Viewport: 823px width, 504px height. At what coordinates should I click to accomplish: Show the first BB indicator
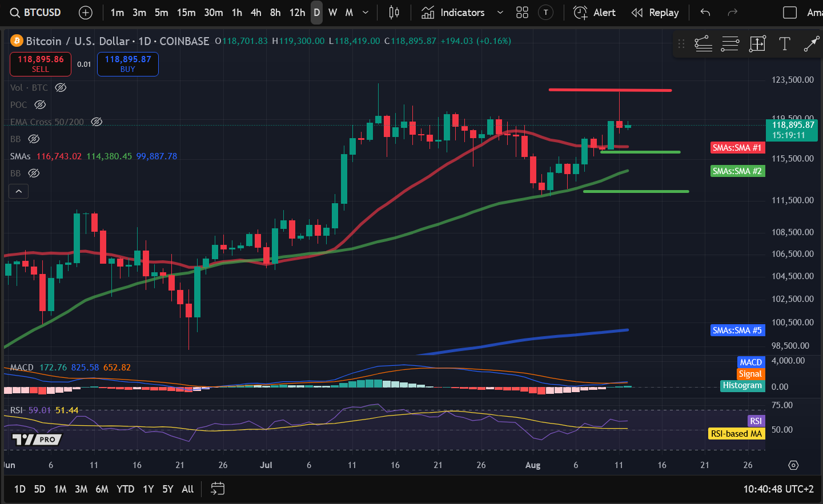coord(34,139)
